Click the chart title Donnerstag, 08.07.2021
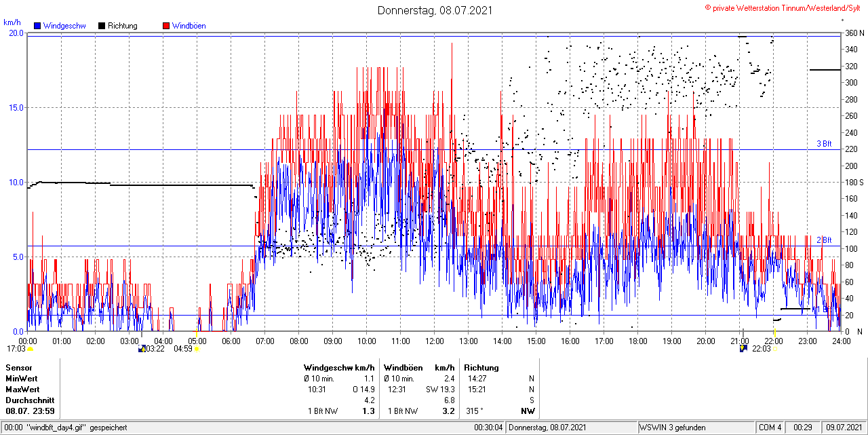The image size is (868, 435). point(435,10)
